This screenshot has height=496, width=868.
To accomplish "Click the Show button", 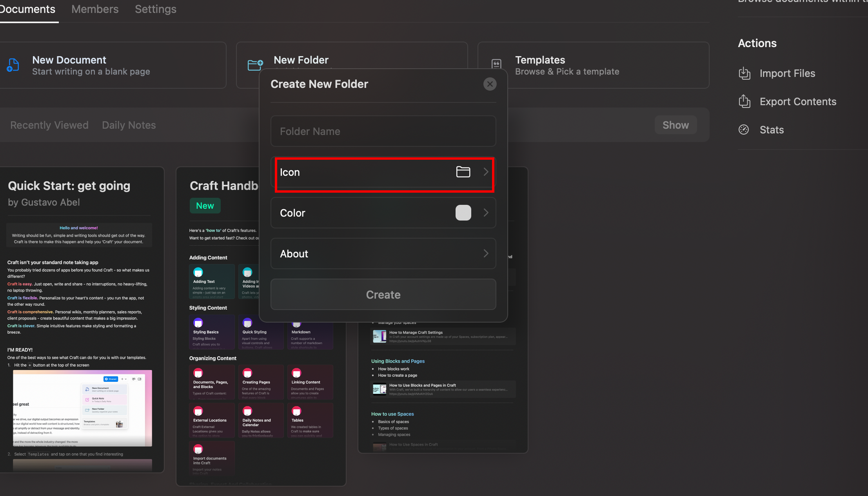I will pyautogui.click(x=675, y=125).
